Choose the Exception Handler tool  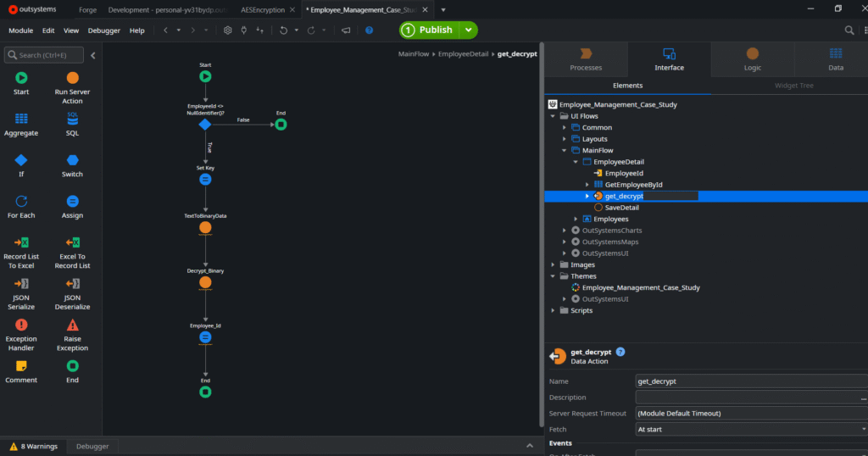(21, 335)
